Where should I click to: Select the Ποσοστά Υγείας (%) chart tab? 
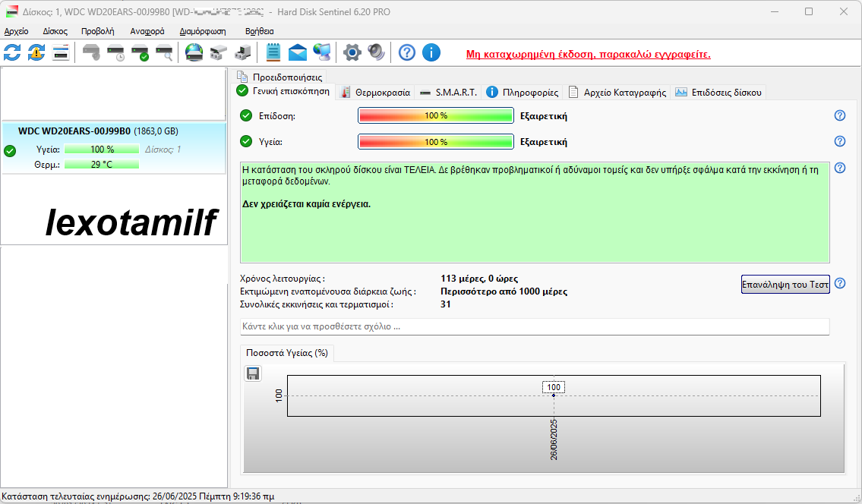click(x=287, y=353)
